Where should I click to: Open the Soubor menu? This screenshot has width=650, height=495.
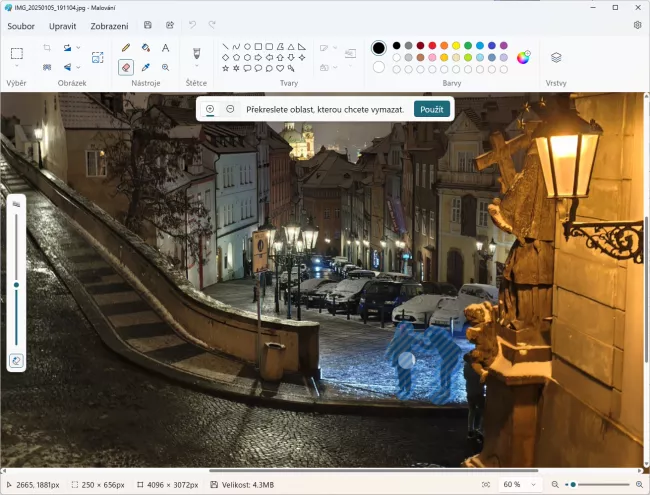[x=21, y=25]
